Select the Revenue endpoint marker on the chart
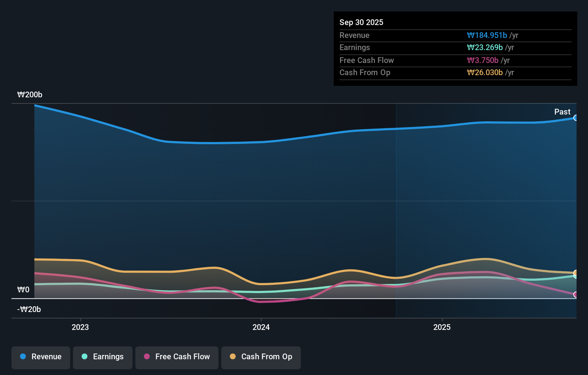The height and width of the screenshot is (375, 588). coord(575,117)
